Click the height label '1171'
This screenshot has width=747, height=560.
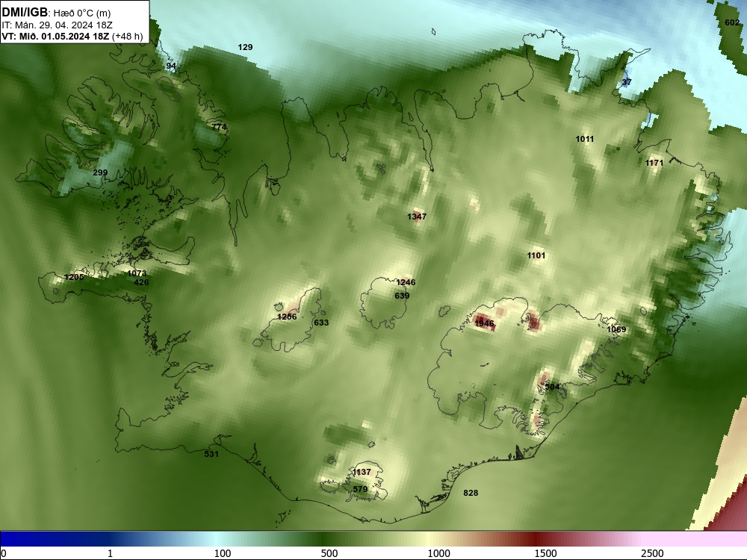(654, 163)
